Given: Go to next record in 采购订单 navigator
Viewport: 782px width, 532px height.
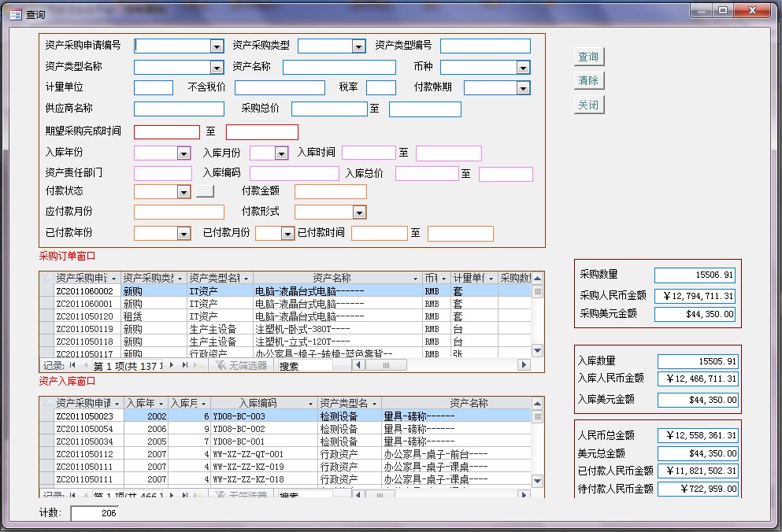Looking at the screenshot, I should point(172,365).
